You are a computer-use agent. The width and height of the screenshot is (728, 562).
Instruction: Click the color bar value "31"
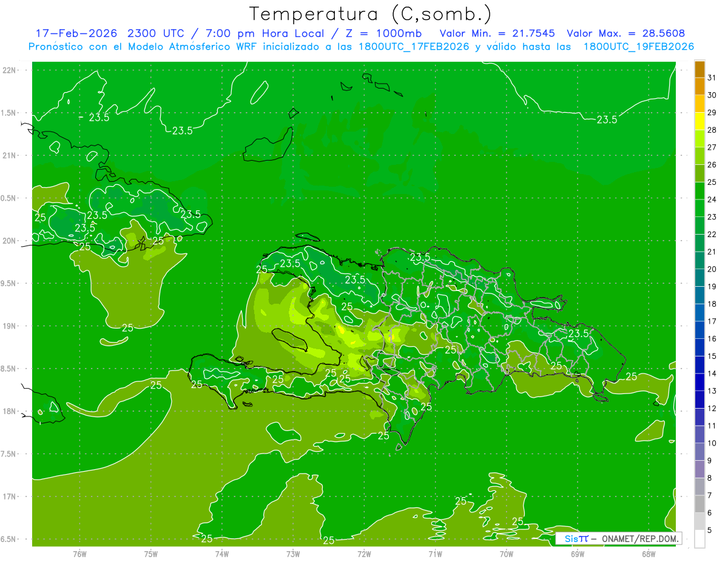(712, 78)
